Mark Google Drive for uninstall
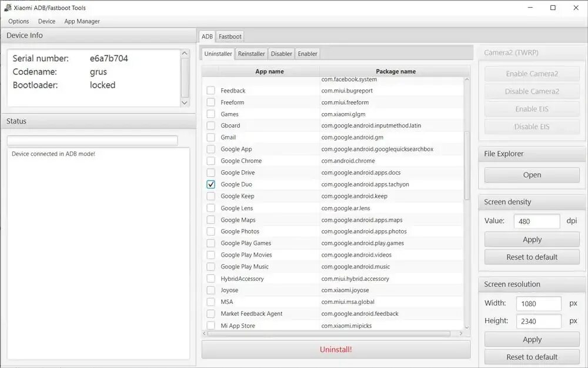This screenshot has width=588, height=368. click(211, 173)
